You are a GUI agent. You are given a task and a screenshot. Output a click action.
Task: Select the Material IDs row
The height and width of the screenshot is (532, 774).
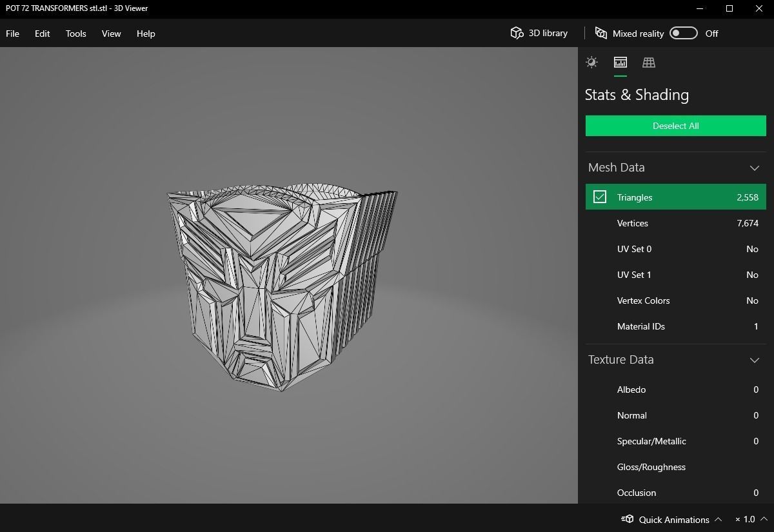(x=675, y=326)
